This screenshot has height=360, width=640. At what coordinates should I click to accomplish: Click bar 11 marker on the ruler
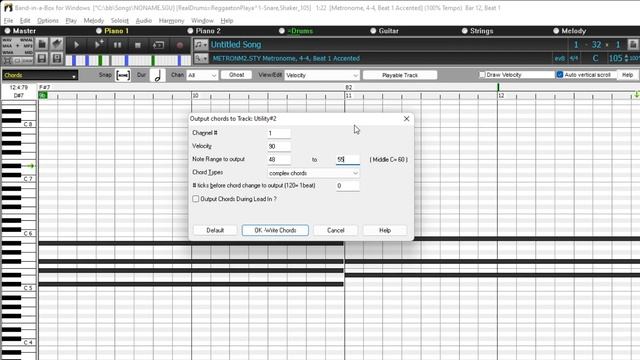point(348,96)
